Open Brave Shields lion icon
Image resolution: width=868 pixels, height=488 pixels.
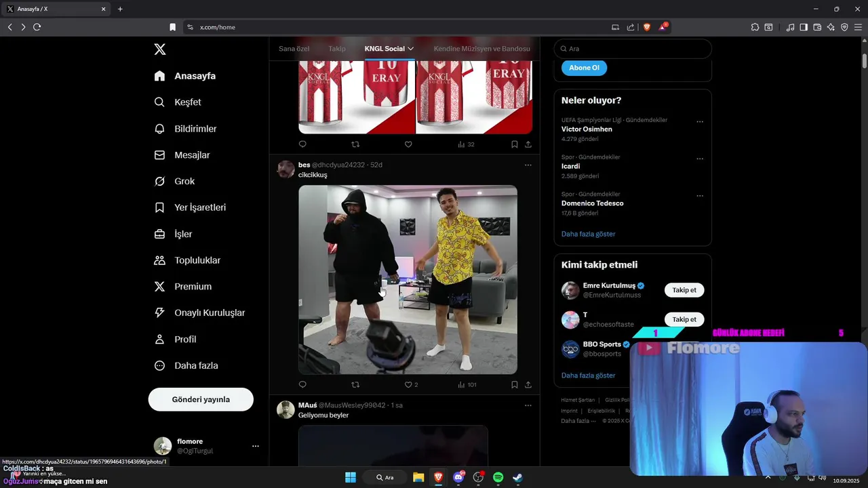(x=646, y=27)
